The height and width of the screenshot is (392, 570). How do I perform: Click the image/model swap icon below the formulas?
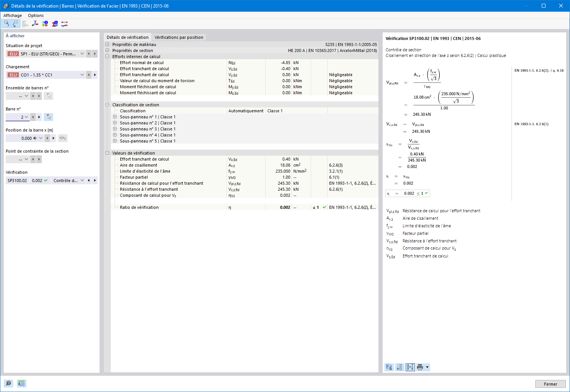pos(389,367)
